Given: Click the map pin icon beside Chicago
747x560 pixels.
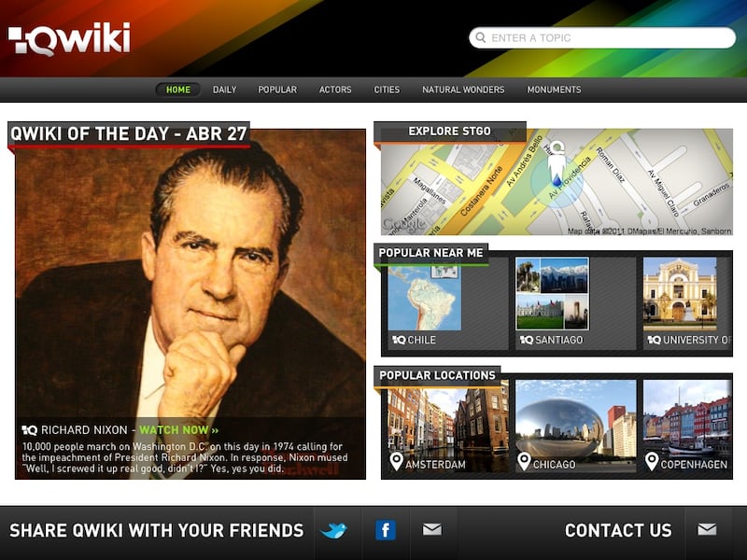Looking at the screenshot, I should (x=524, y=461).
